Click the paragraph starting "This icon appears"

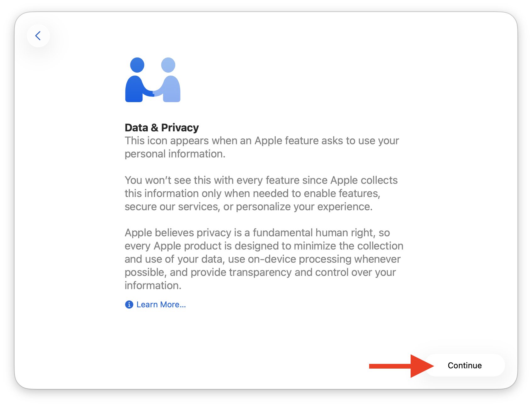(x=262, y=147)
